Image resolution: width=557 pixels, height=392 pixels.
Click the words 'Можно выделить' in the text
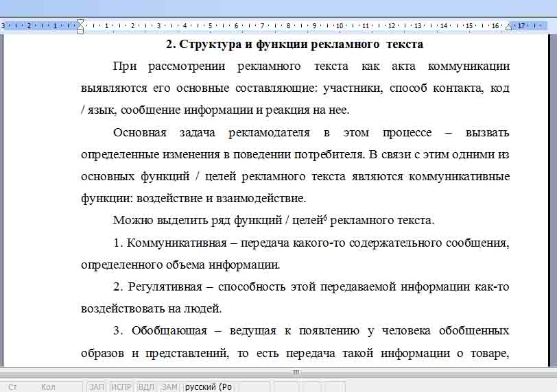[x=161, y=221]
